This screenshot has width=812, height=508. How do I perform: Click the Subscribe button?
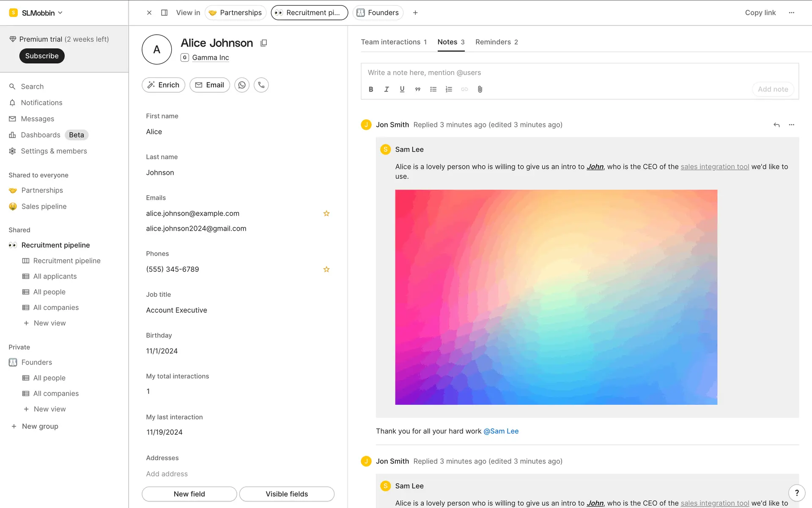click(x=42, y=56)
